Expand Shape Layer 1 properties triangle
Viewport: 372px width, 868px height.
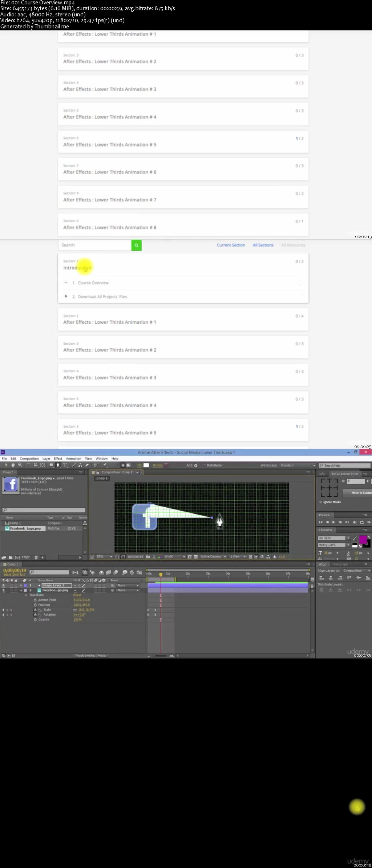21,585
